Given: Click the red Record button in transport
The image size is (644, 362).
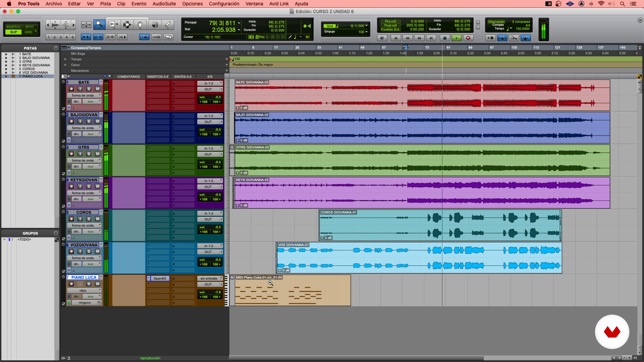Looking at the screenshot, I should click(468, 38).
